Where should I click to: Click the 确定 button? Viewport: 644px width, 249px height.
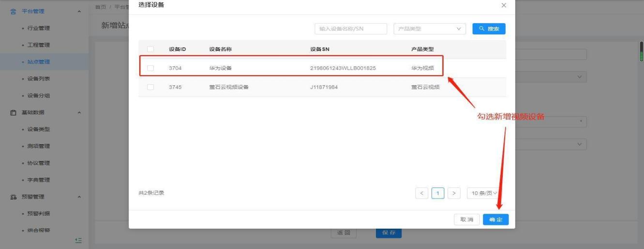coord(495,220)
